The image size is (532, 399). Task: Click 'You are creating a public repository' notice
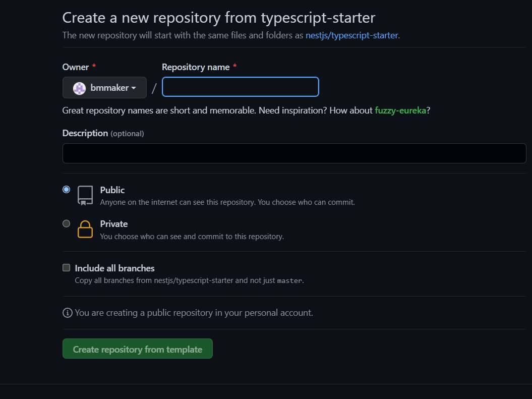point(194,313)
